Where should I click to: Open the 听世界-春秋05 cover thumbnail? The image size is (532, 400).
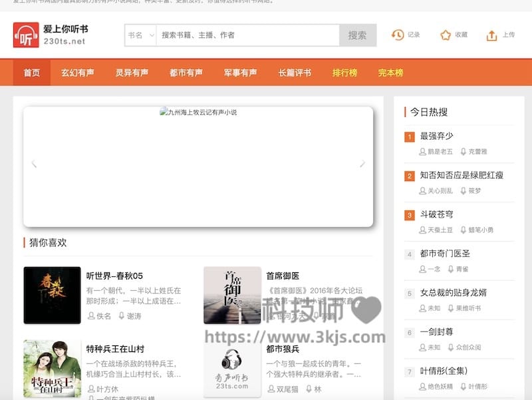[x=53, y=295]
